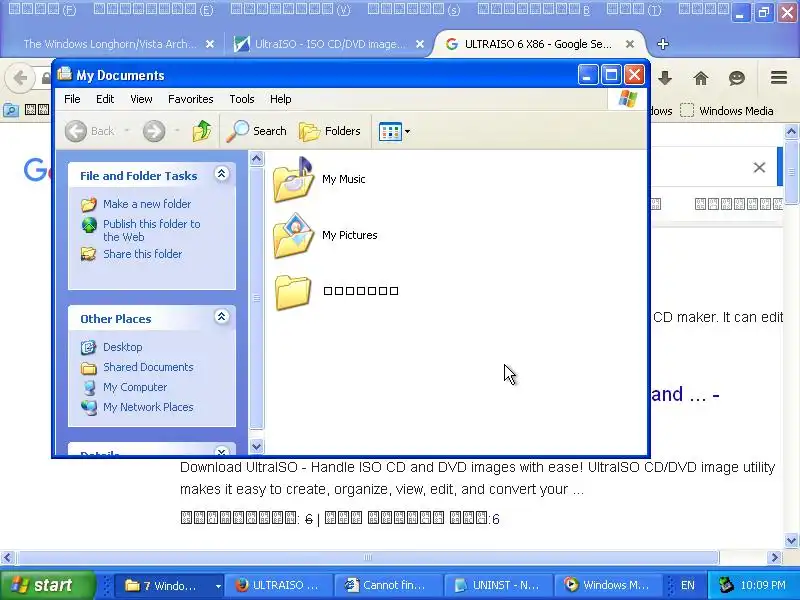Click browser horizontal scrollbar right arrow
Screen dimensions: 800x600
coord(774,558)
